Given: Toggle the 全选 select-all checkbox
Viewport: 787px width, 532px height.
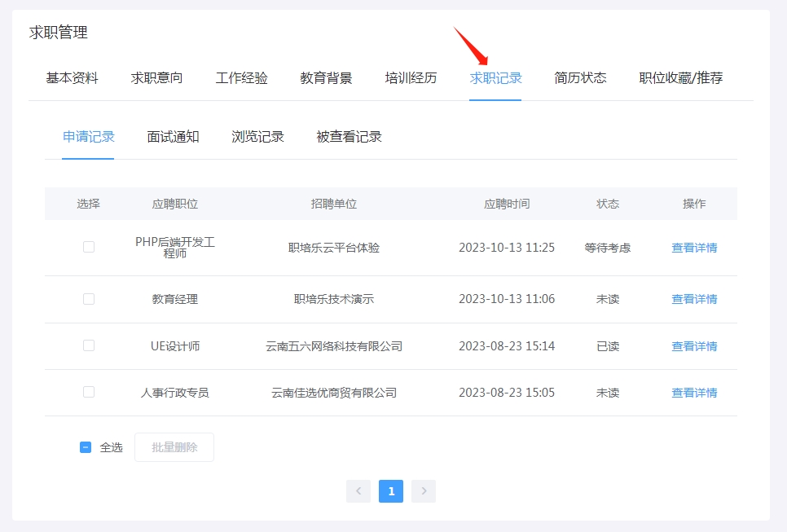Looking at the screenshot, I should tap(86, 447).
